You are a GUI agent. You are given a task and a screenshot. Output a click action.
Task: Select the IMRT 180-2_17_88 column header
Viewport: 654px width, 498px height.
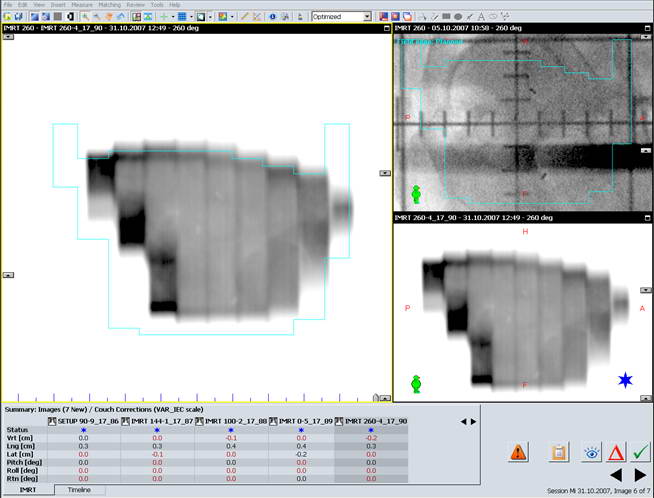point(232,421)
